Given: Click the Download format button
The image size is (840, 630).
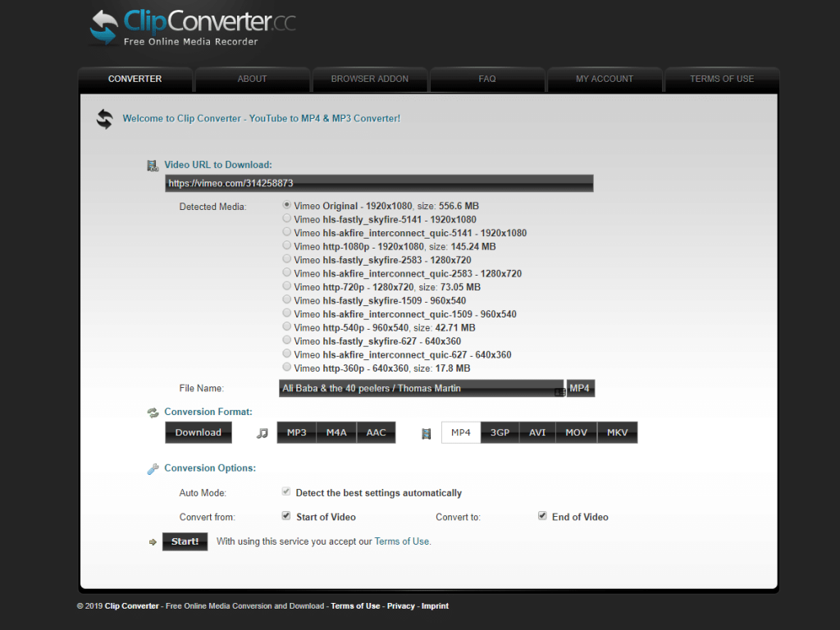Looking at the screenshot, I should pyautogui.click(x=199, y=433).
